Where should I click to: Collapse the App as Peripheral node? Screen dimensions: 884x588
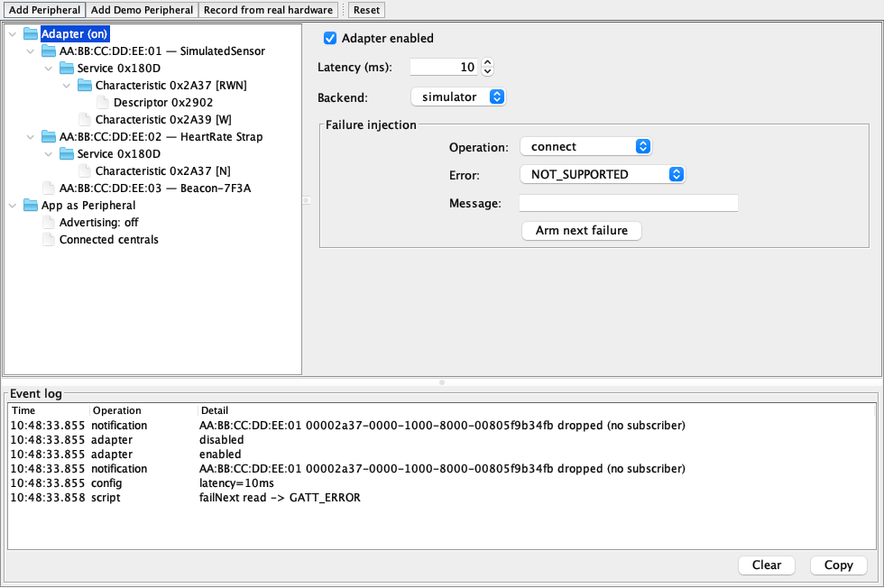point(13,206)
